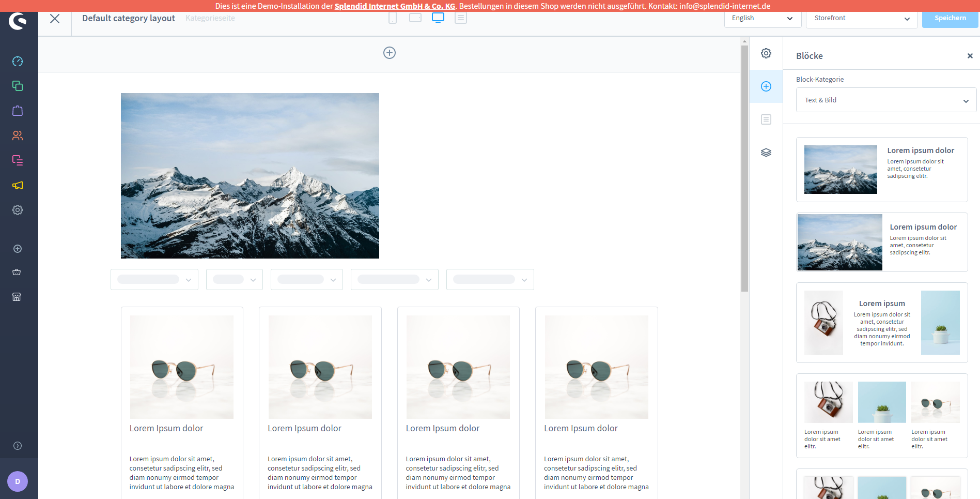Image resolution: width=980 pixels, height=499 pixels.
Task: Click the Shopware logo
Action: click(18, 21)
